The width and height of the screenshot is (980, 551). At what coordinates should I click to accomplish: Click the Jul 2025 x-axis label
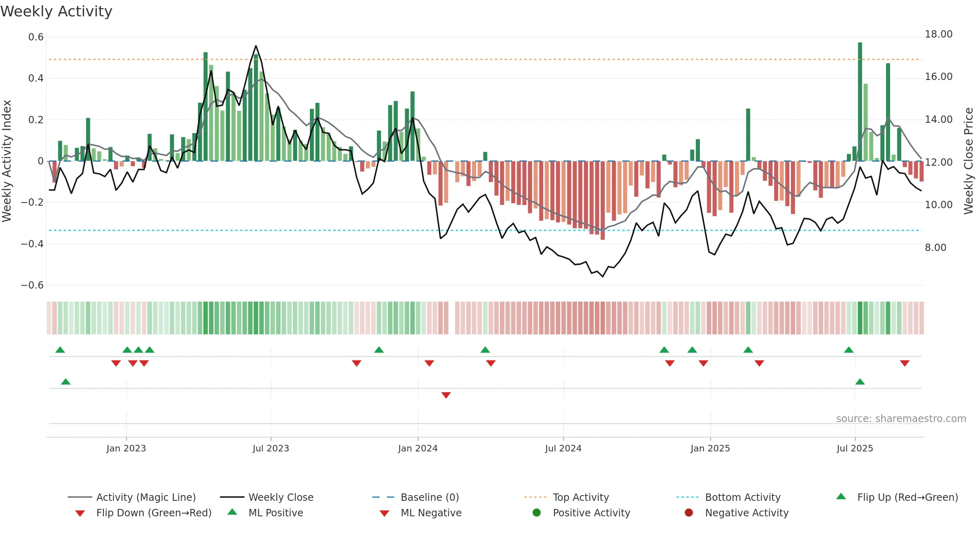[855, 448]
